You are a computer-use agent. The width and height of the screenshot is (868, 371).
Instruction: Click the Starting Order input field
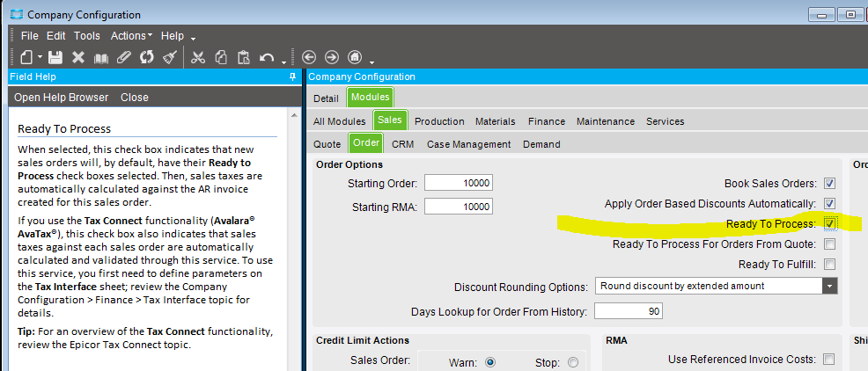[x=459, y=183]
